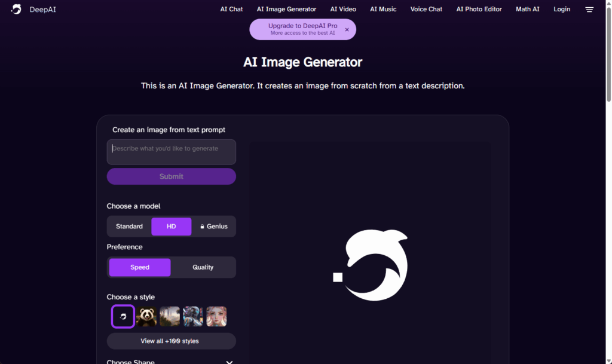Click the Login link
This screenshot has width=612, height=364.
point(562,9)
